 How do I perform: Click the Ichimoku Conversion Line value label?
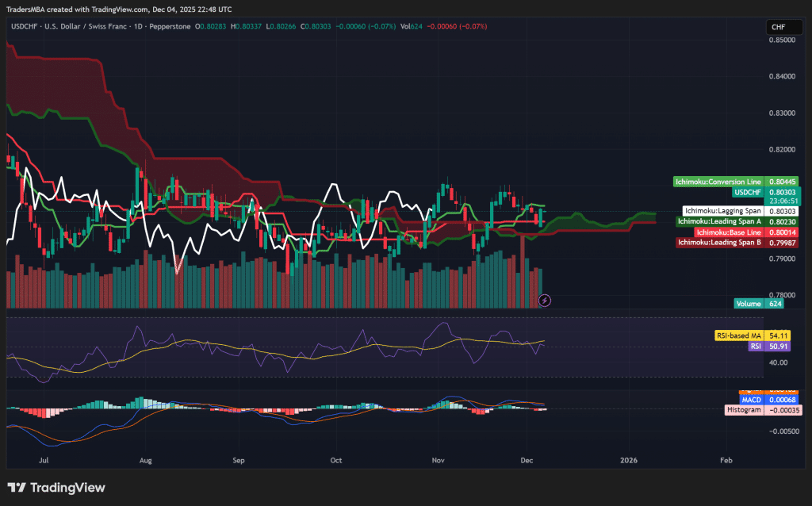[717, 182]
